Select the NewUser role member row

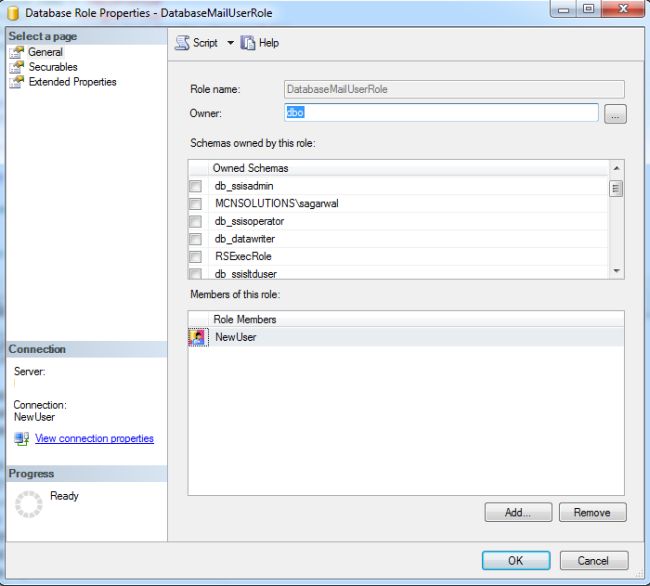[x=406, y=337]
